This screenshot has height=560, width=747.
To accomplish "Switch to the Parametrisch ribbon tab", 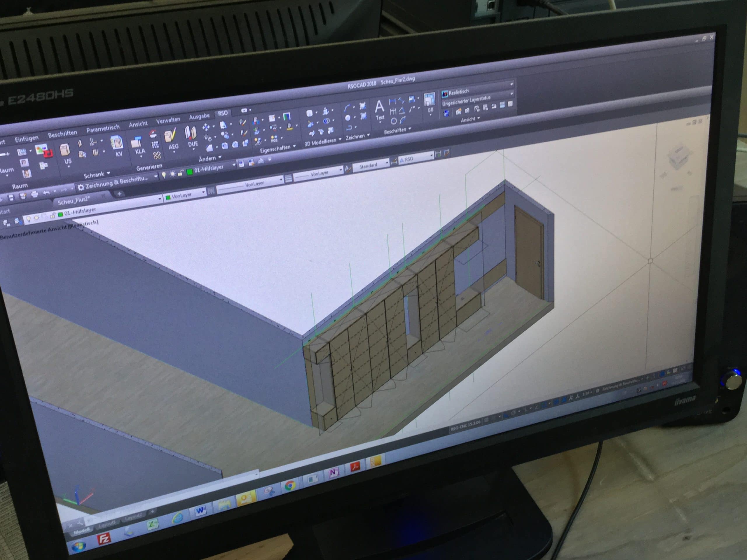I will pyautogui.click(x=103, y=129).
